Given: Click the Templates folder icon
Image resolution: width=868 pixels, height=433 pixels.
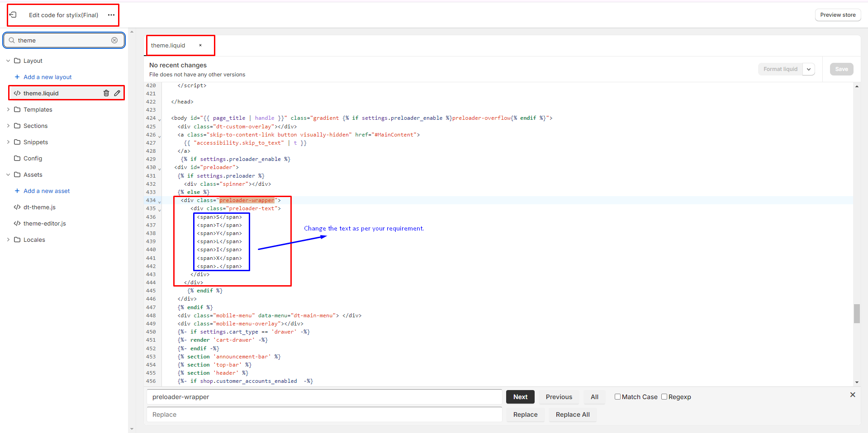Looking at the screenshot, I should [x=17, y=109].
